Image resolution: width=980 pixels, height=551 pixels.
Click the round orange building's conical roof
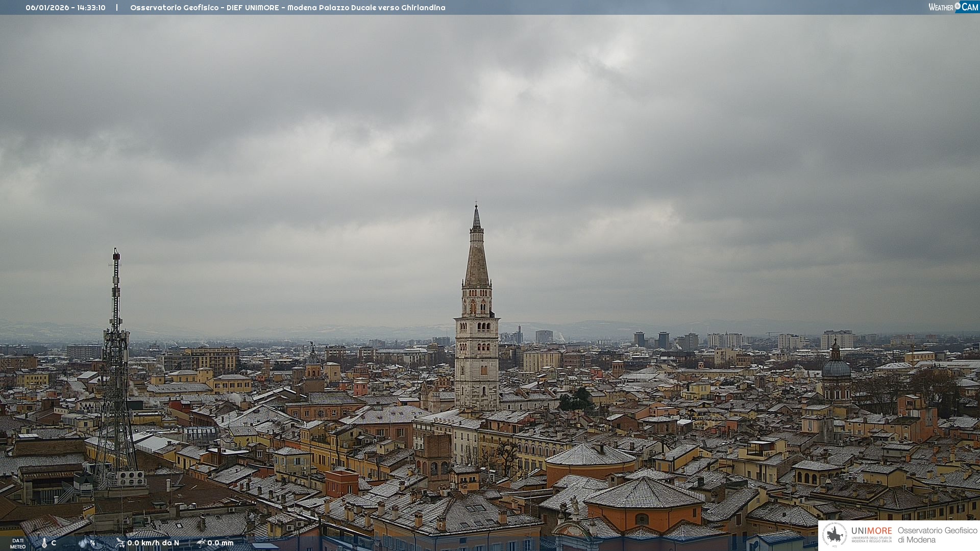[x=590, y=455]
